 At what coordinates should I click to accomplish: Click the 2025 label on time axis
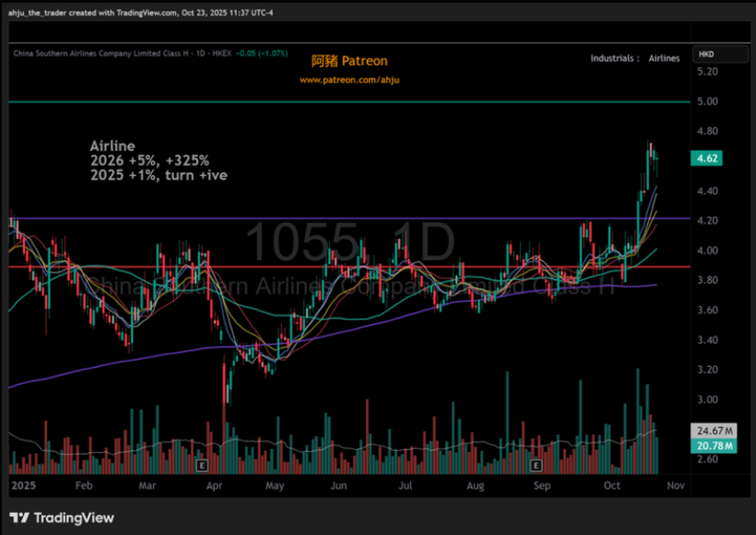coord(24,485)
